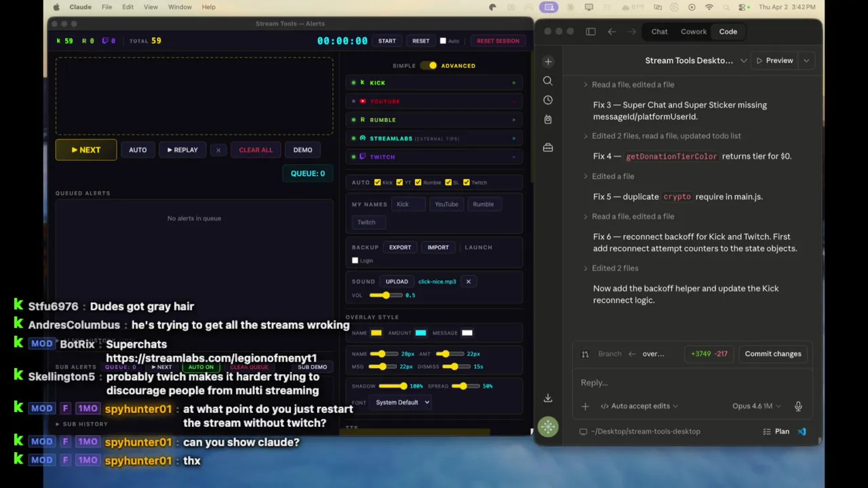The height and width of the screenshot is (488, 868).
Task: Click the Rumble logo icon in platform list
Action: click(x=362, y=119)
